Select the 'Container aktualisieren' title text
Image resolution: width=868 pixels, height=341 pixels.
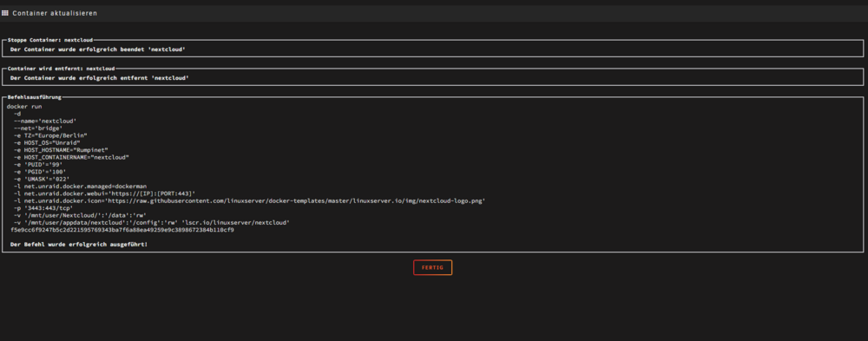(x=55, y=13)
